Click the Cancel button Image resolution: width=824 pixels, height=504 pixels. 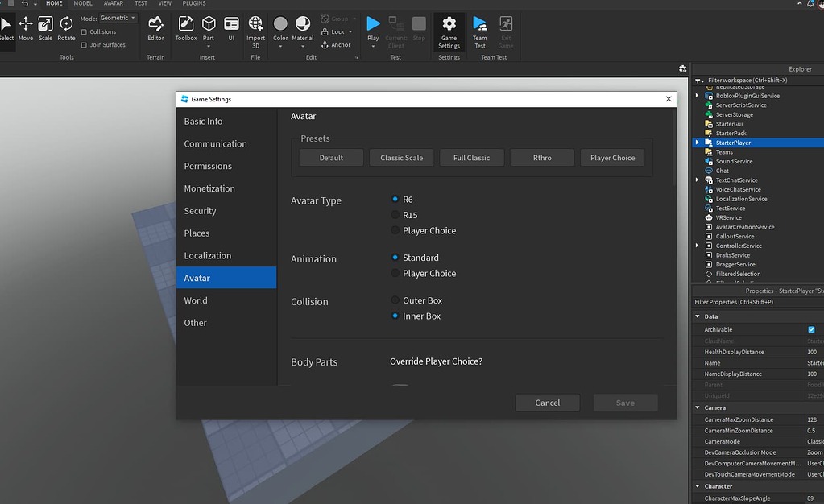click(x=547, y=403)
